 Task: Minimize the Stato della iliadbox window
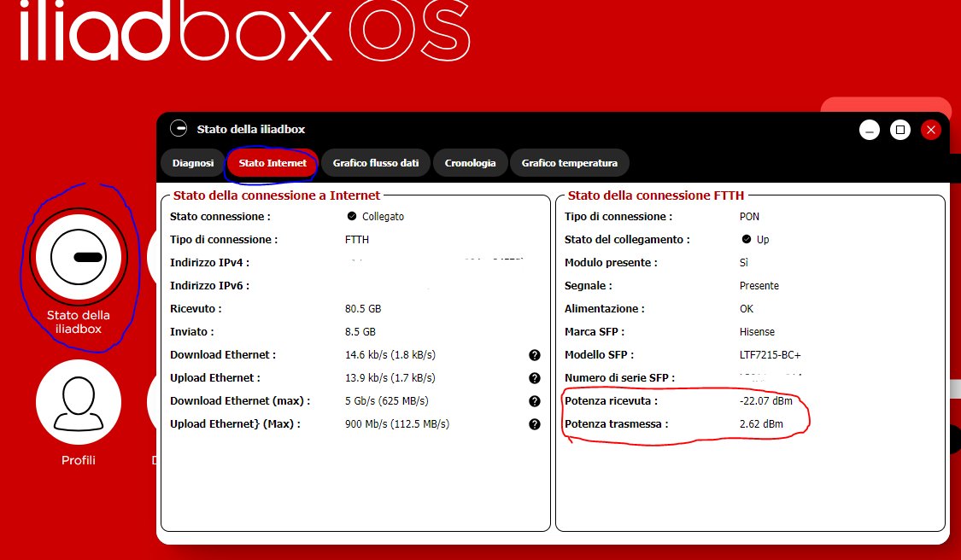pos(870,130)
